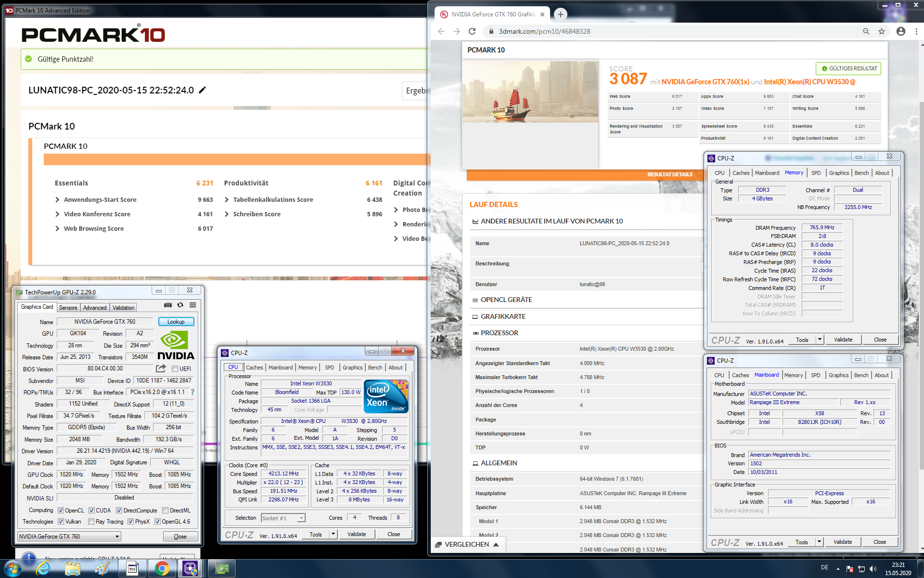Click the zoom magnifier icon in address bar
The width and height of the screenshot is (924, 578).
point(866,31)
